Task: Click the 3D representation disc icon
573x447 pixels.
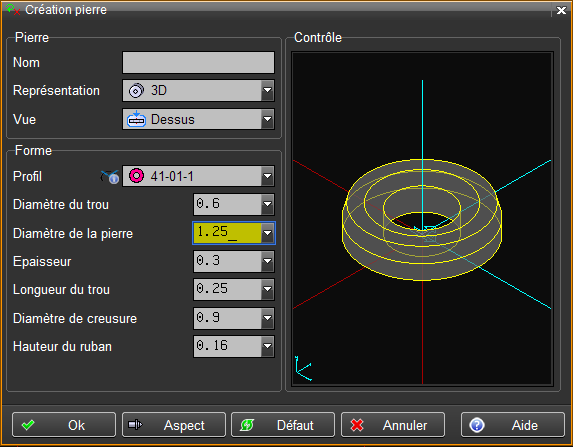Action: [x=136, y=91]
